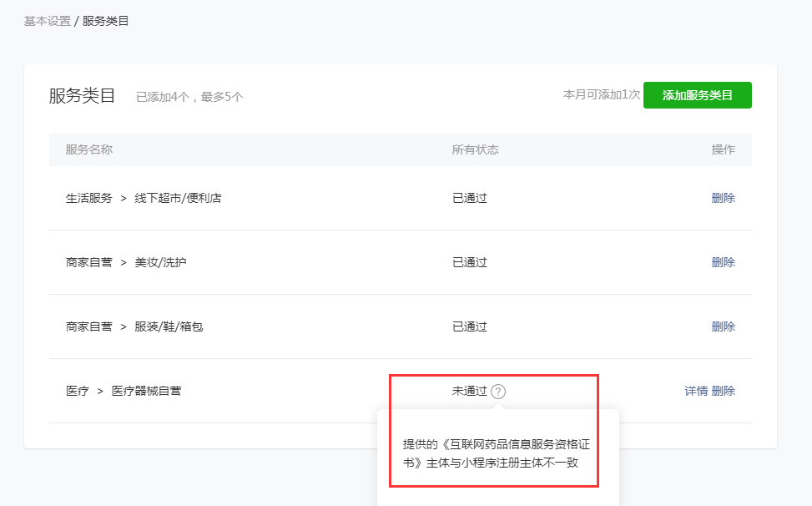The width and height of the screenshot is (812, 506).
Task: Click 医疗 parent category in the last row
Action: point(77,391)
